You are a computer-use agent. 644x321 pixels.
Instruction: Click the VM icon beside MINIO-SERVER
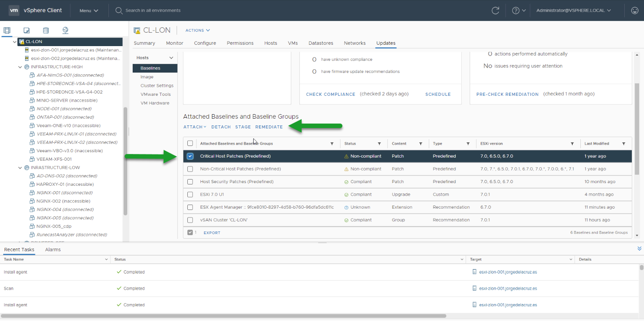click(x=32, y=100)
